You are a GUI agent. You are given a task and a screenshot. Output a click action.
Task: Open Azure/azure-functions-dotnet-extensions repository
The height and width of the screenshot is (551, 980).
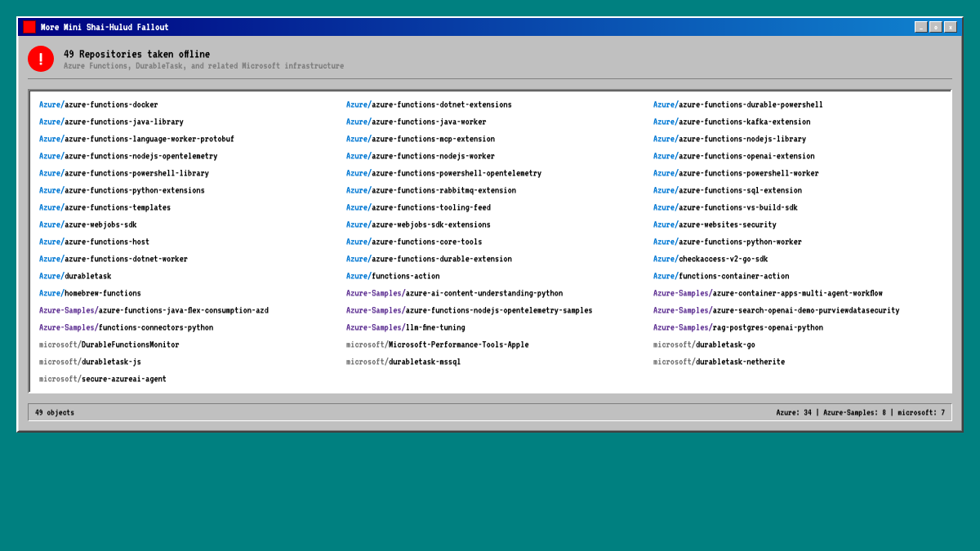click(429, 104)
